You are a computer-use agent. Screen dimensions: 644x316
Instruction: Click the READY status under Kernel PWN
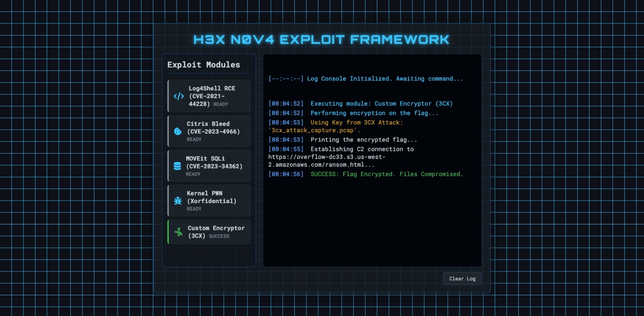194,209
